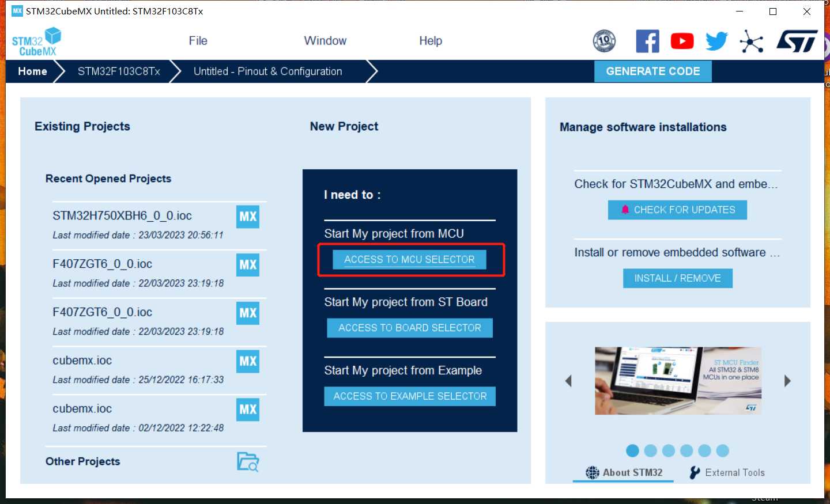830x504 pixels.
Task: Click 'Check for STM32CubeMX and embe...' text
Action: [676, 184]
